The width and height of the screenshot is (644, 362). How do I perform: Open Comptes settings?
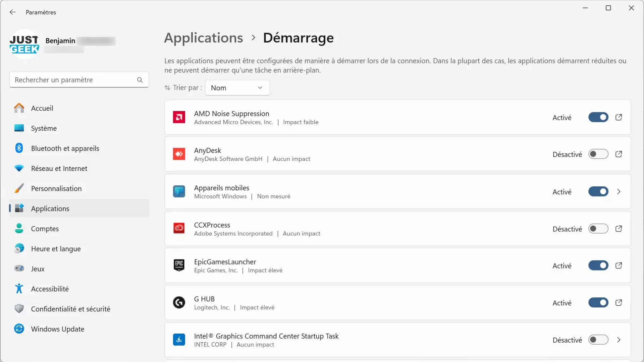point(79,229)
